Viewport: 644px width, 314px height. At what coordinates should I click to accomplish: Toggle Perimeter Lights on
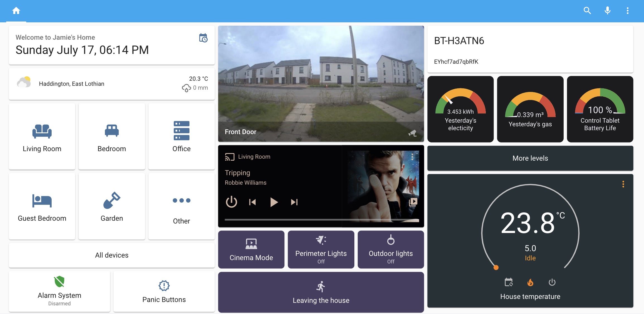coord(321,249)
